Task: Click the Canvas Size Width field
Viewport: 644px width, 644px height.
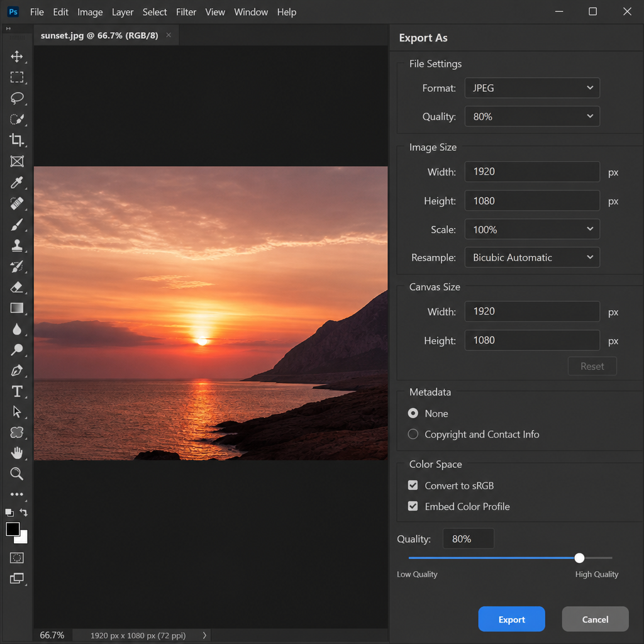Action: point(532,311)
